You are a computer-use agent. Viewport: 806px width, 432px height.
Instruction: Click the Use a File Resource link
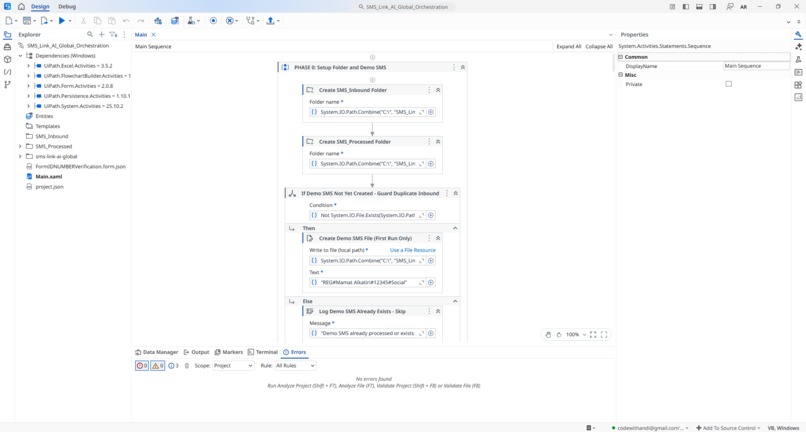pos(413,250)
